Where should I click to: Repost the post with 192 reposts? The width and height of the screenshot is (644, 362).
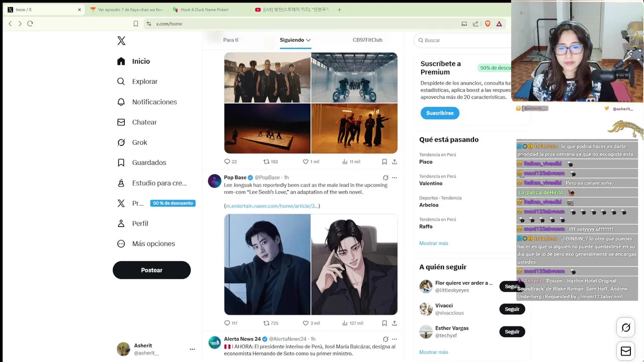pos(267,161)
